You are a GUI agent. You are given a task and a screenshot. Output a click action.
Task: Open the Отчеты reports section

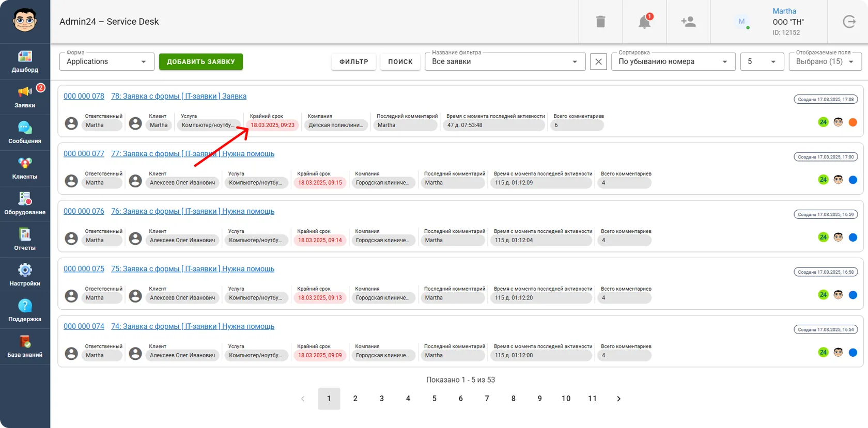pyautogui.click(x=25, y=240)
